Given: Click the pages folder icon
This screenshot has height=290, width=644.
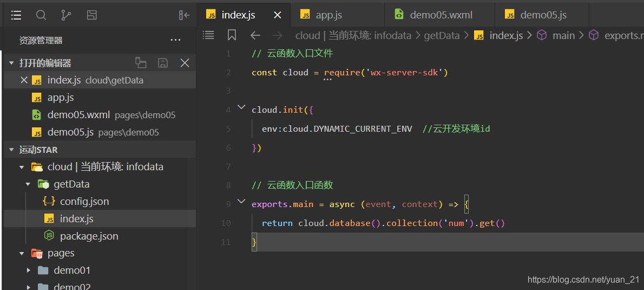Looking at the screenshot, I should click(x=37, y=253).
